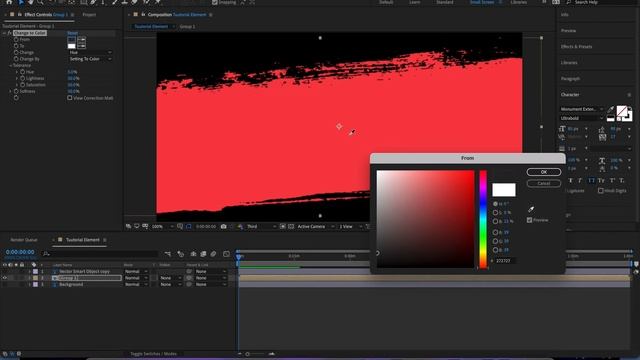Click the superscript T icon
Viewport: 640px width, 360px height.
click(x=612, y=180)
